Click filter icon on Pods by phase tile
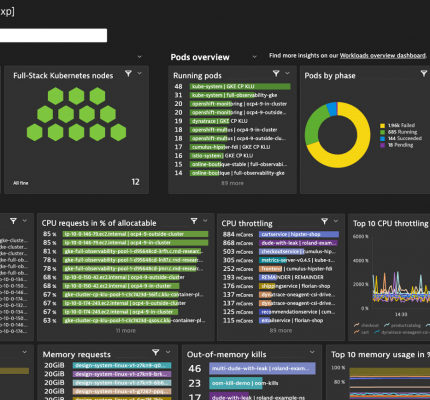This screenshot has width=430, height=400. pyautogui.click(x=424, y=73)
